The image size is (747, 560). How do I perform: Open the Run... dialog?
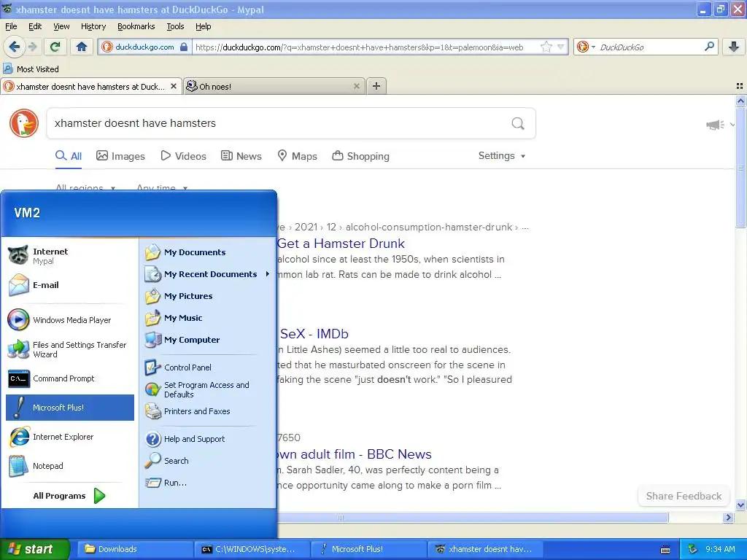coord(207,483)
